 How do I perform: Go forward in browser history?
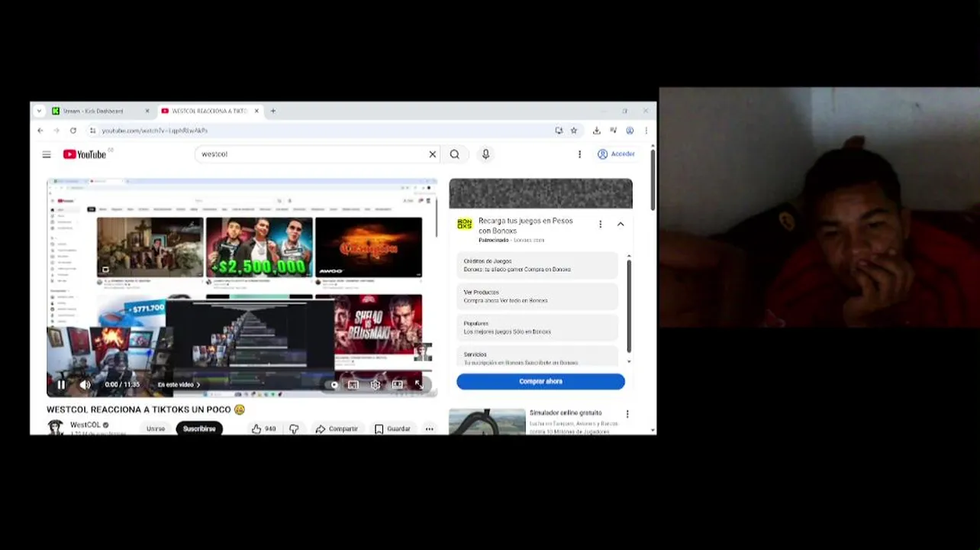[x=56, y=131]
